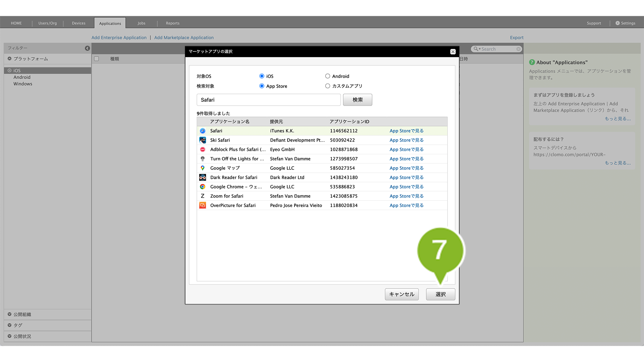Switch to the Reports tab
644x362 pixels.
tap(172, 23)
